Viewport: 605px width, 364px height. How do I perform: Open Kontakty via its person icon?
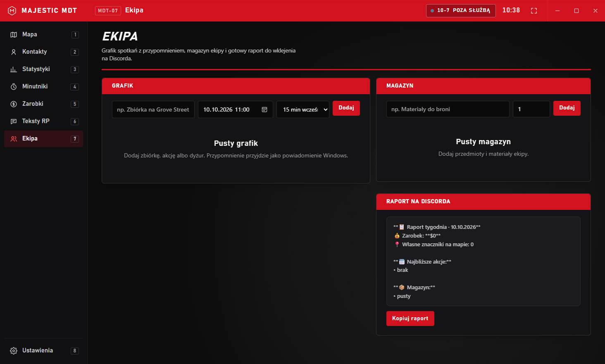14,52
